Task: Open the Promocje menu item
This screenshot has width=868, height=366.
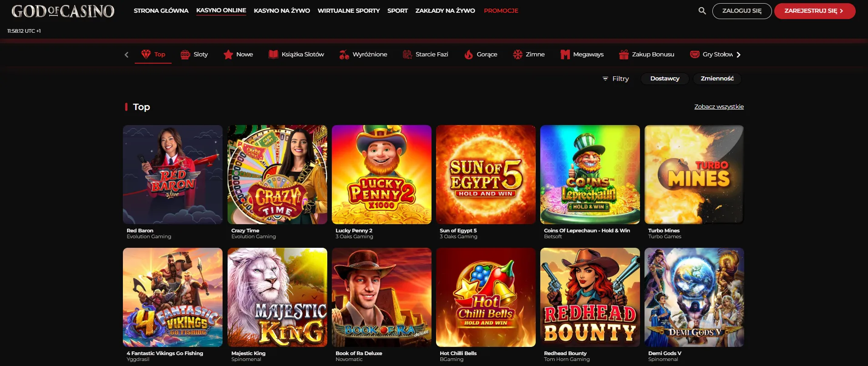Action: coord(501,10)
